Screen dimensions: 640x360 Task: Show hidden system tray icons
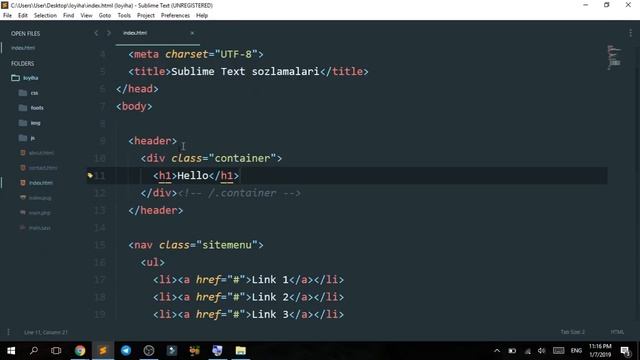click(x=497, y=351)
